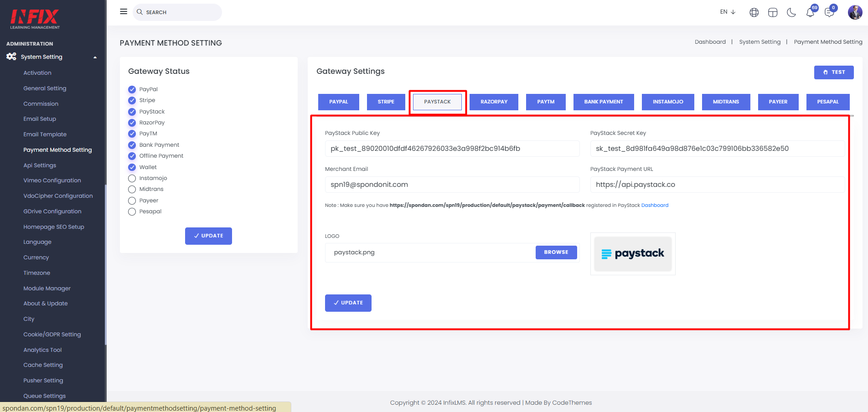Open Commission in sidebar
The width and height of the screenshot is (868, 412).
coord(41,104)
